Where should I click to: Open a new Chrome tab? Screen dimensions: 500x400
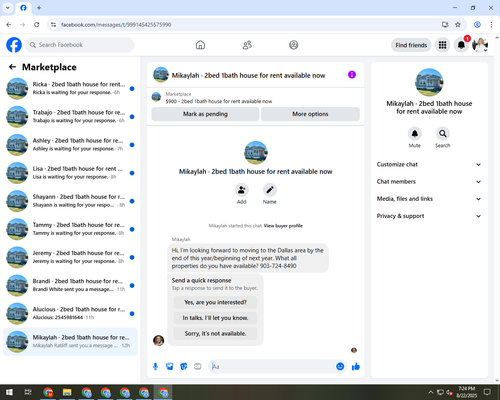pos(39,8)
